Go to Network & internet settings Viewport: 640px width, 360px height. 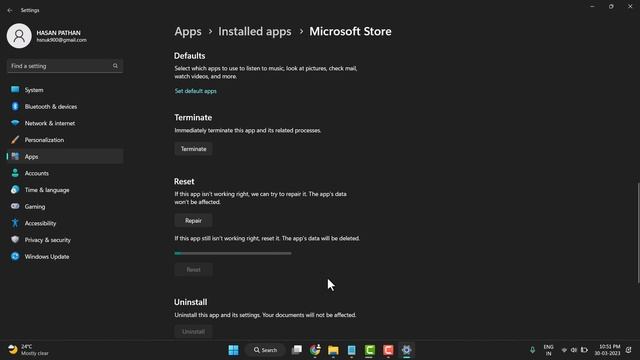click(65, 123)
